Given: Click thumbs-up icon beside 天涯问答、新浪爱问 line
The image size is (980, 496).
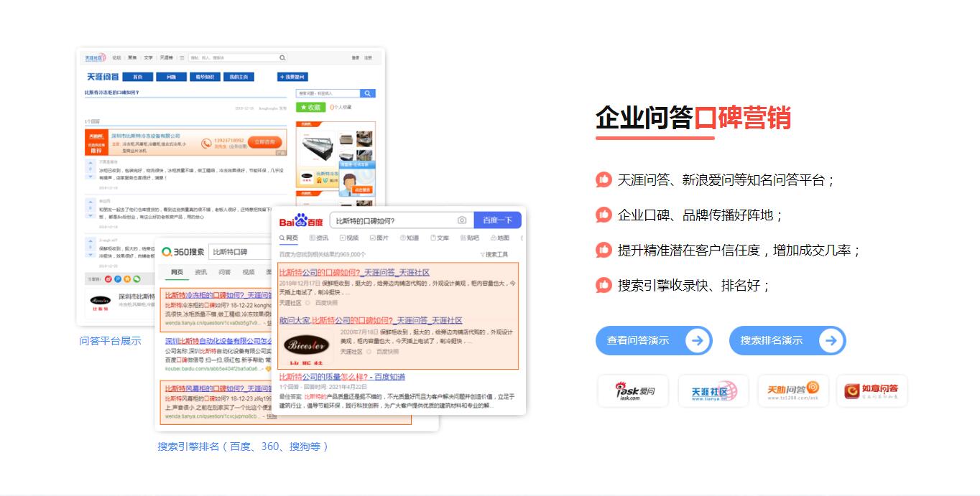Looking at the screenshot, I should [x=604, y=179].
